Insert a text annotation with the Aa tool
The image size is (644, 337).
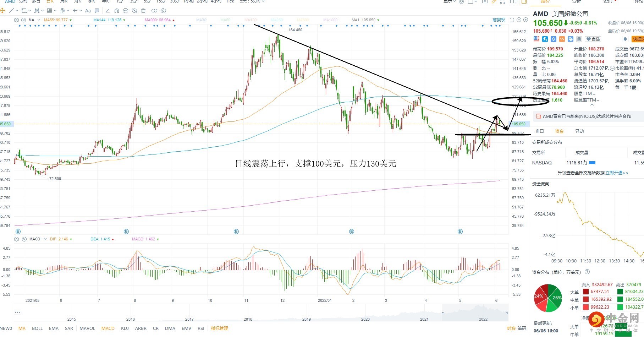pos(88,11)
